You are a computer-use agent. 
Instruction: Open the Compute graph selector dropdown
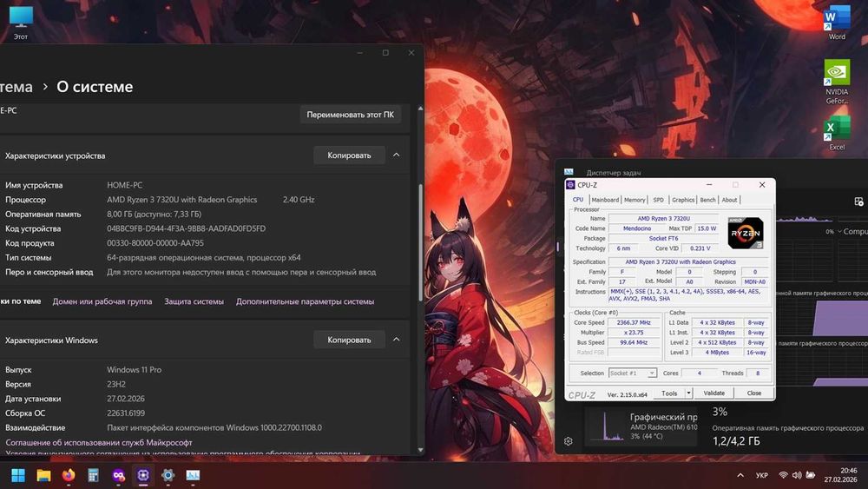point(852,232)
